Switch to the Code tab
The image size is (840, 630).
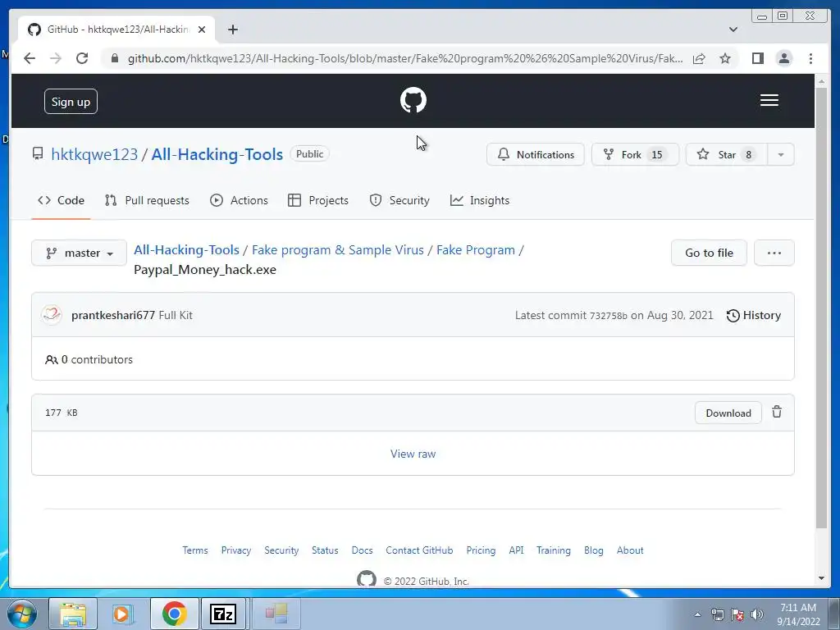pyautogui.click(x=61, y=200)
